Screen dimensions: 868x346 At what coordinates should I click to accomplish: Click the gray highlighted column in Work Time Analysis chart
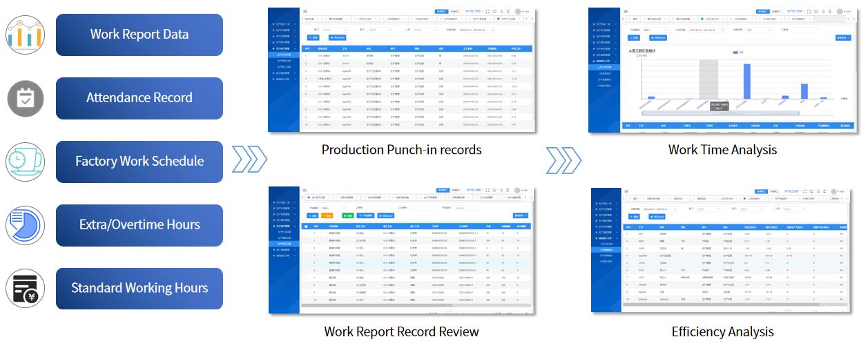[708, 79]
